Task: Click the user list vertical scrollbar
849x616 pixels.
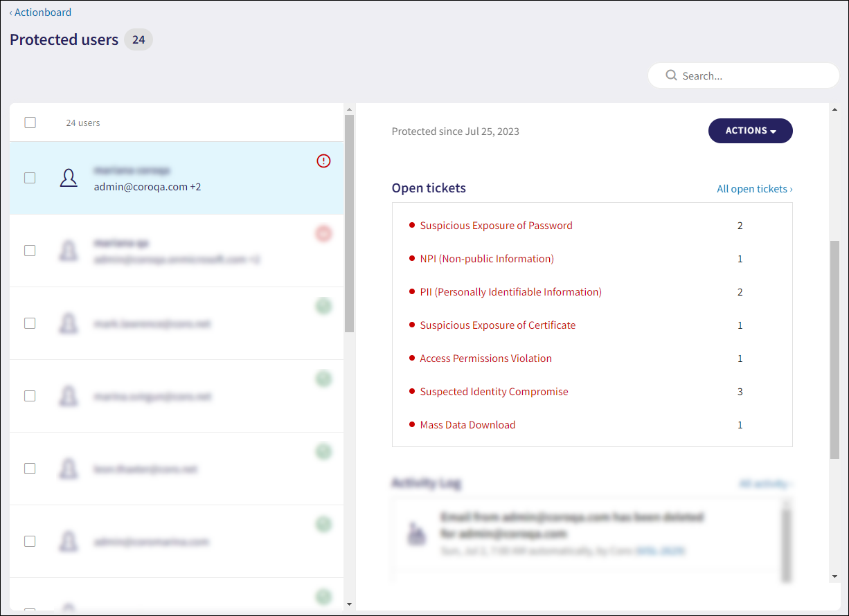Action: [349, 221]
